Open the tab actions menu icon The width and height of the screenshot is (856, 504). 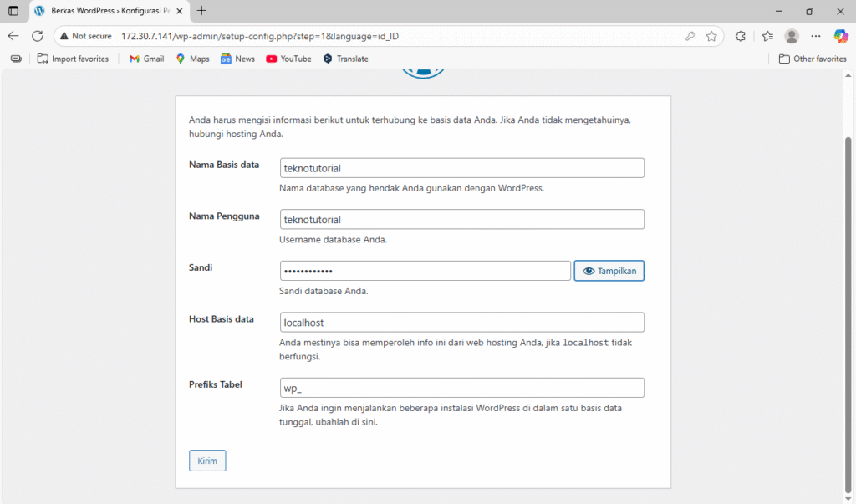tap(13, 10)
